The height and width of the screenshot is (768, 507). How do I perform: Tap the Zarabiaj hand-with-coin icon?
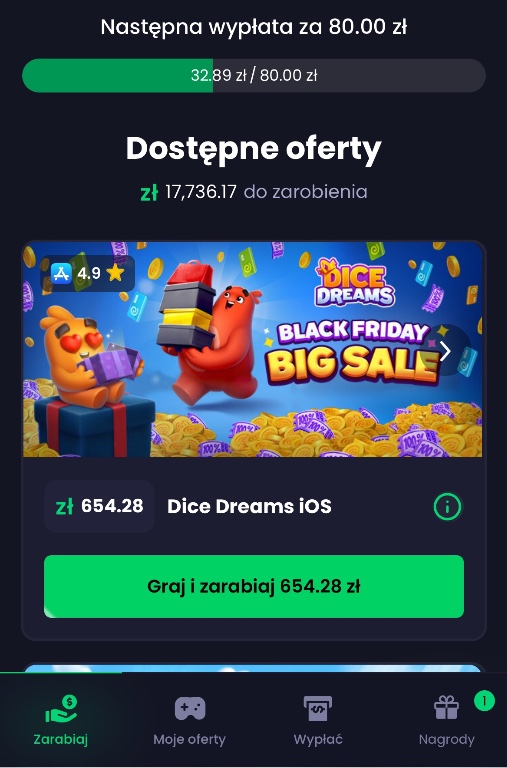coord(61,709)
